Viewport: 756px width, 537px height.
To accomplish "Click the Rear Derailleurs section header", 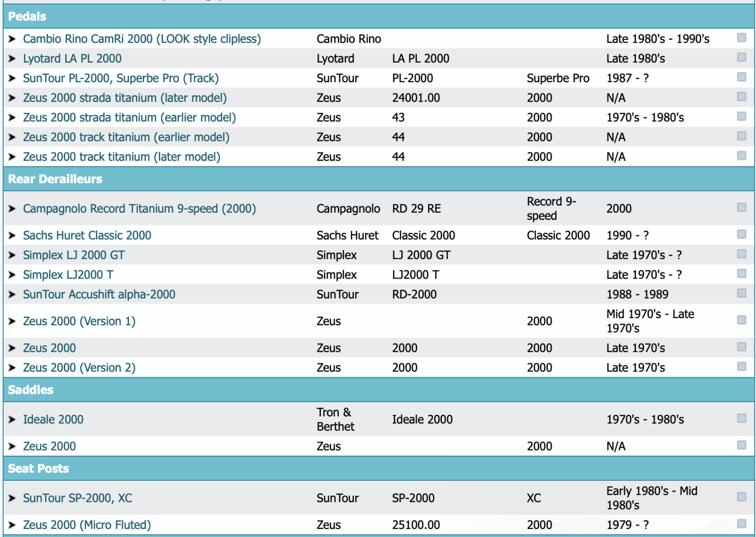I will click(55, 179).
